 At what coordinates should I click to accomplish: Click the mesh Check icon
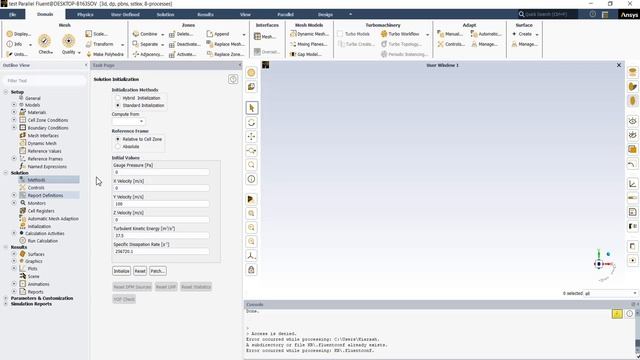click(44, 41)
